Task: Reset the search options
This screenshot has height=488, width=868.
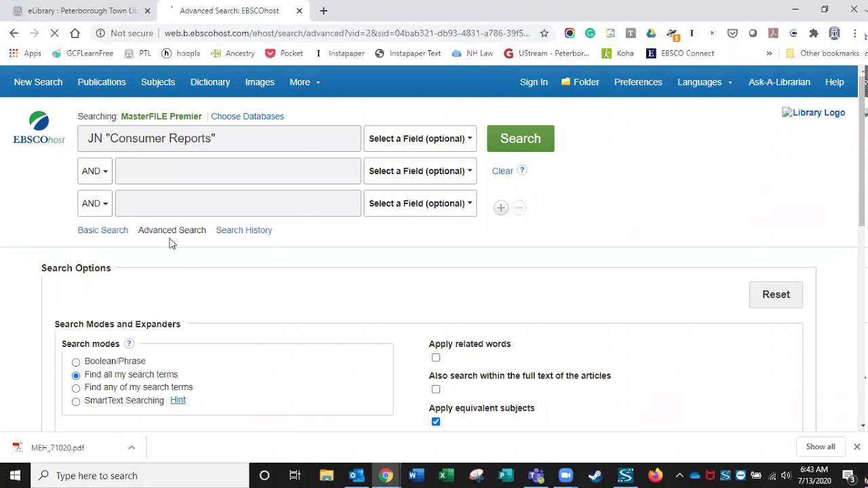Action: coord(776,294)
